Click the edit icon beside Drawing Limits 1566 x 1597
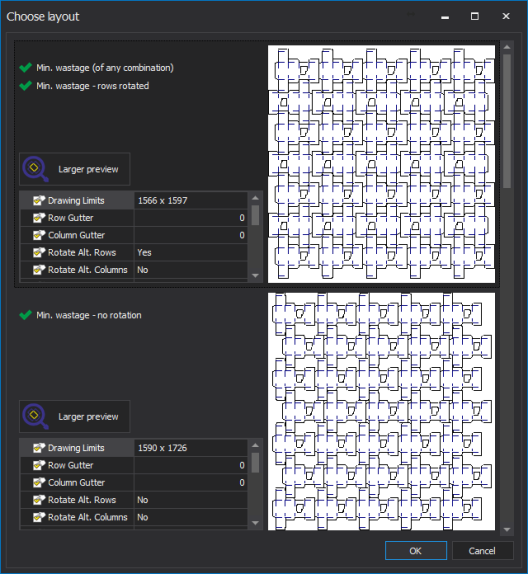The image size is (528, 574). coord(38,200)
